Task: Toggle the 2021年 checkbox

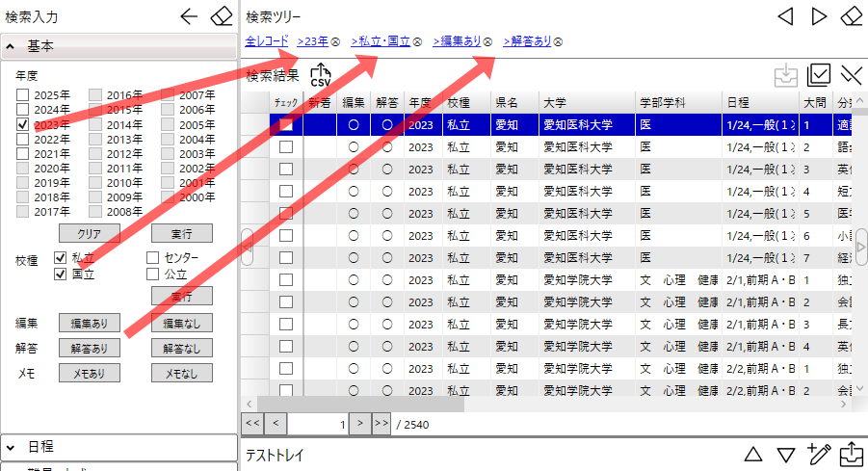Action: pos(23,153)
